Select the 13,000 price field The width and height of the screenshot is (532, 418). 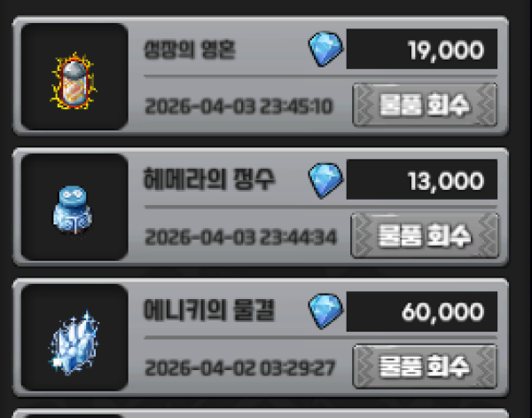click(422, 179)
